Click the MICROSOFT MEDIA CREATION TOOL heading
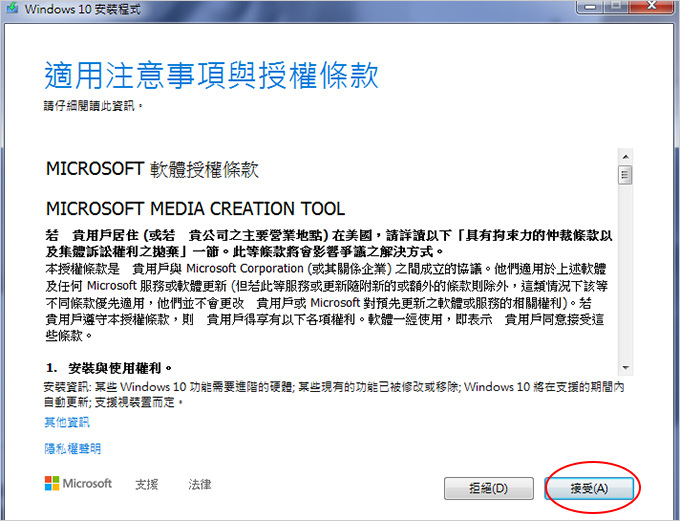Image resolution: width=680 pixels, height=521 pixels. click(196, 209)
